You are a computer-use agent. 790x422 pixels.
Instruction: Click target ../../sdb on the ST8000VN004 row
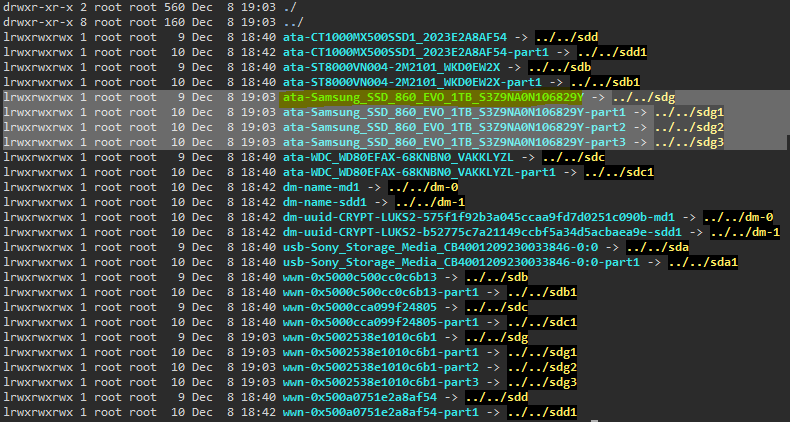[560, 67]
